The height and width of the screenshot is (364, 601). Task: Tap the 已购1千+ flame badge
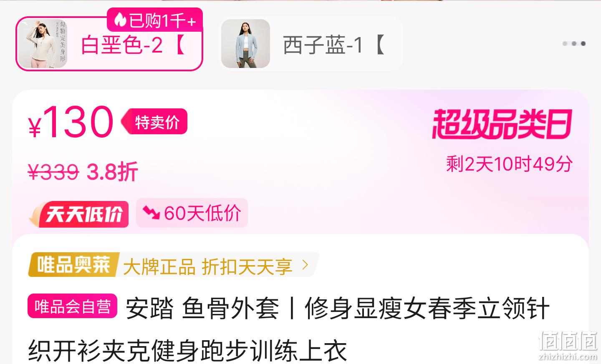[x=155, y=20]
